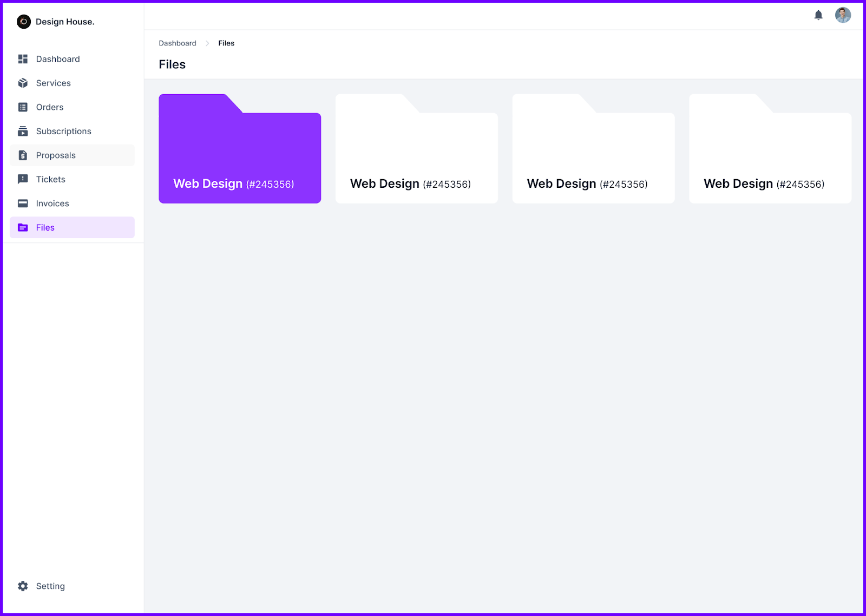Click the Orders grid icon
Viewport: 866px width, 616px height.
pos(23,107)
